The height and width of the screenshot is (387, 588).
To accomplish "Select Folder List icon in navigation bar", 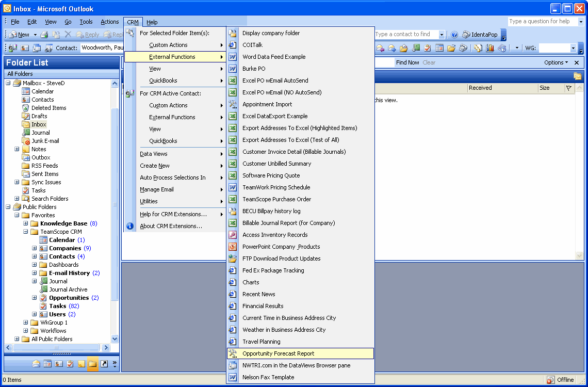I will (x=93, y=363).
